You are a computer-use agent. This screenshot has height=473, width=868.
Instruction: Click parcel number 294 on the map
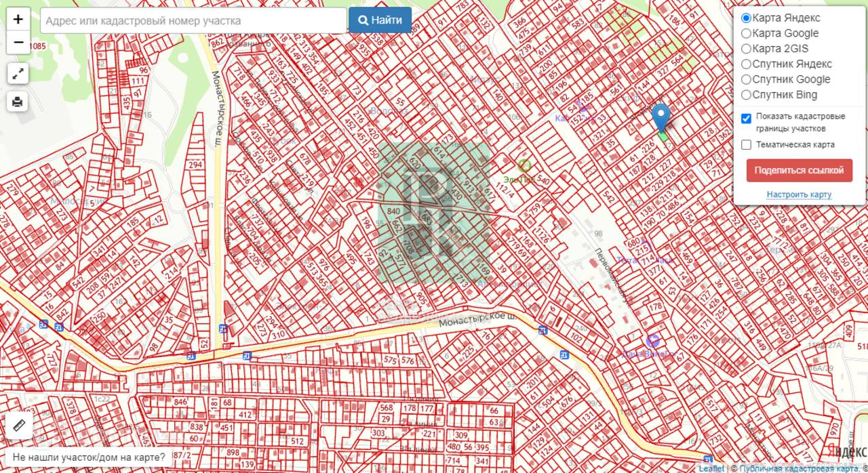tap(195, 165)
